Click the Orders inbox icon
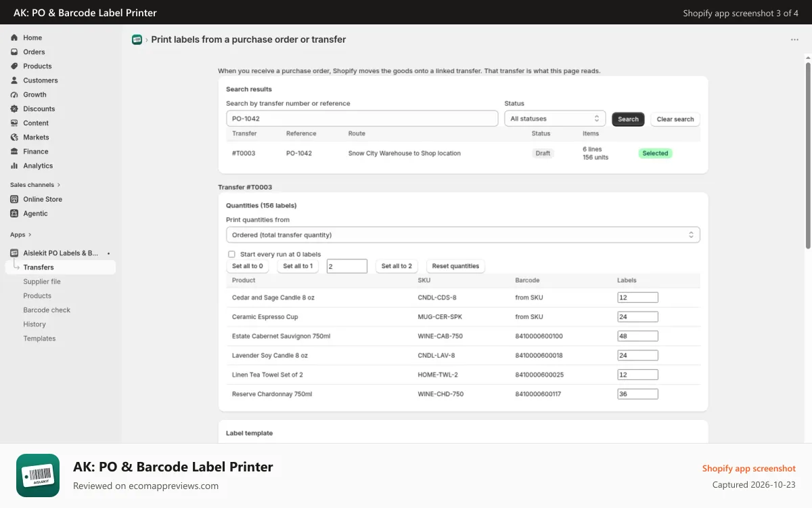This screenshot has height=508, width=812. [14, 52]
